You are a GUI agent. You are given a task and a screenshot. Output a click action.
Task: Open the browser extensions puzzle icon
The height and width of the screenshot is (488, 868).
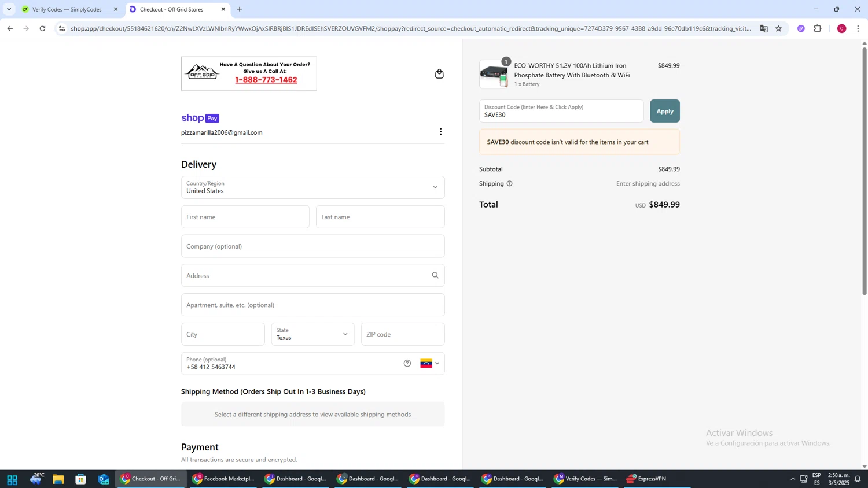[x=818, y=28]
